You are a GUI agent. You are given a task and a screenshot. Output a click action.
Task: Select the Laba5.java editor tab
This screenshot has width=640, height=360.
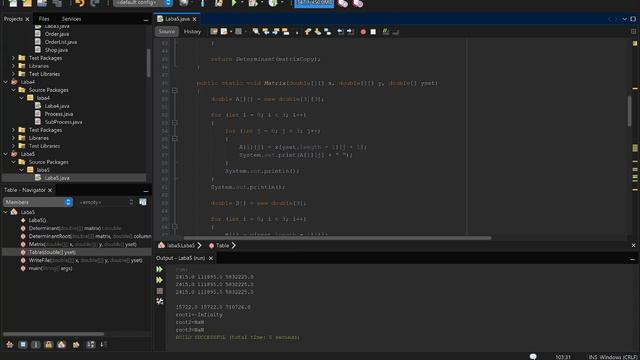(x=177, y=19)
